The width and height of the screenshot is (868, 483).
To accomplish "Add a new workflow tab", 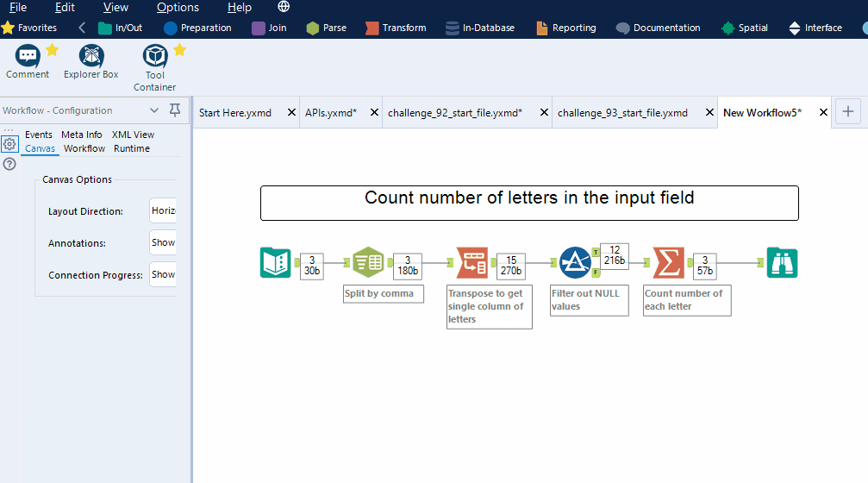I will (x=848, y=112).
